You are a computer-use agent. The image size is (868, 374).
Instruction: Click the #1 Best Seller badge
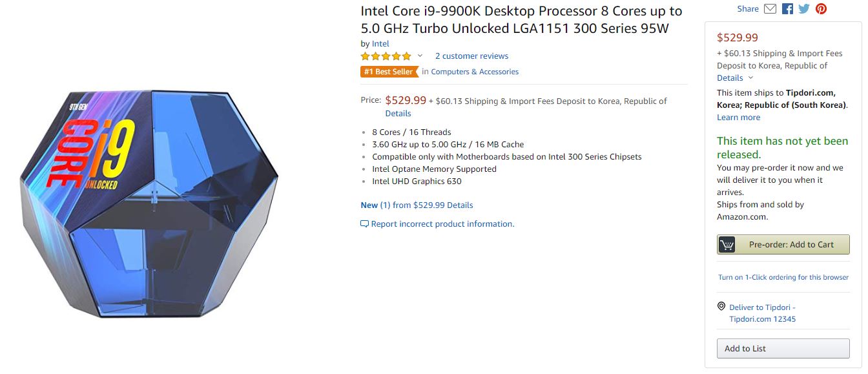coord(389,72)
